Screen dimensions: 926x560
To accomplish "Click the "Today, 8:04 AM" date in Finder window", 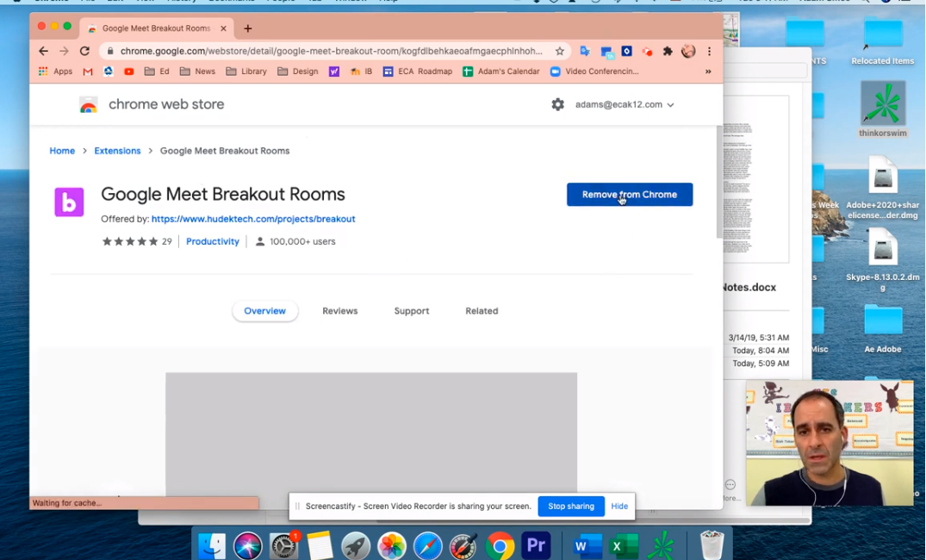I will [x=761, y=351].
